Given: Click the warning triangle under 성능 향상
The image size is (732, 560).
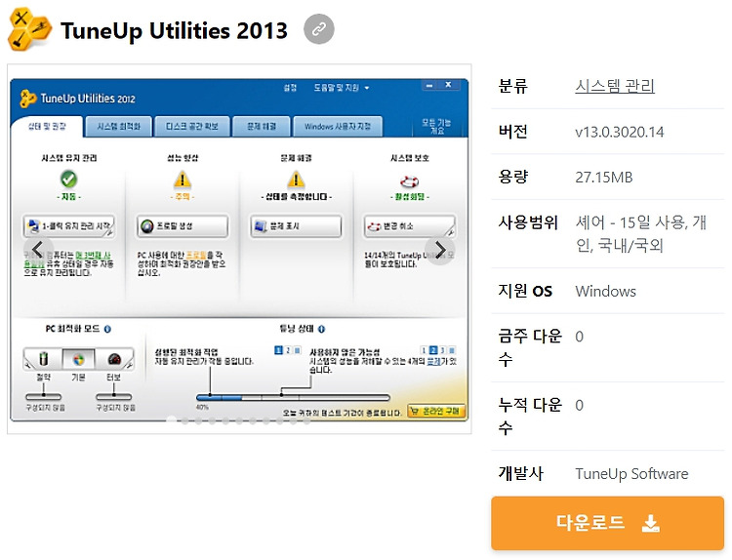Looking at the screenshot, I should [183, 180].
